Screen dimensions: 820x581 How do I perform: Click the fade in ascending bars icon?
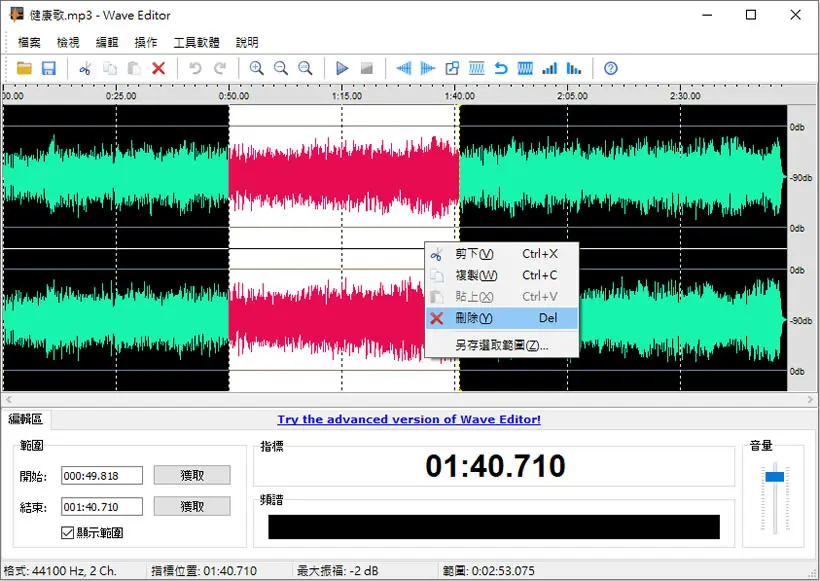click(x=550, y=68)
